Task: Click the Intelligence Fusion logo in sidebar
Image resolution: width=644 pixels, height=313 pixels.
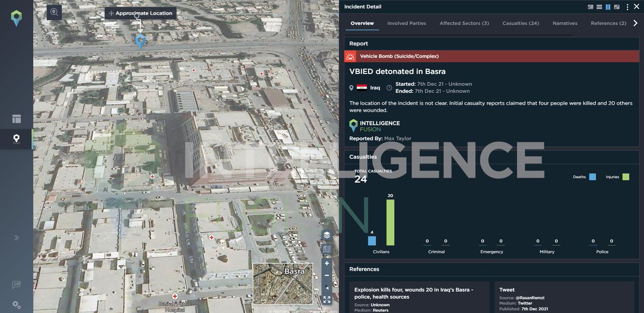Action: (16, 18)
